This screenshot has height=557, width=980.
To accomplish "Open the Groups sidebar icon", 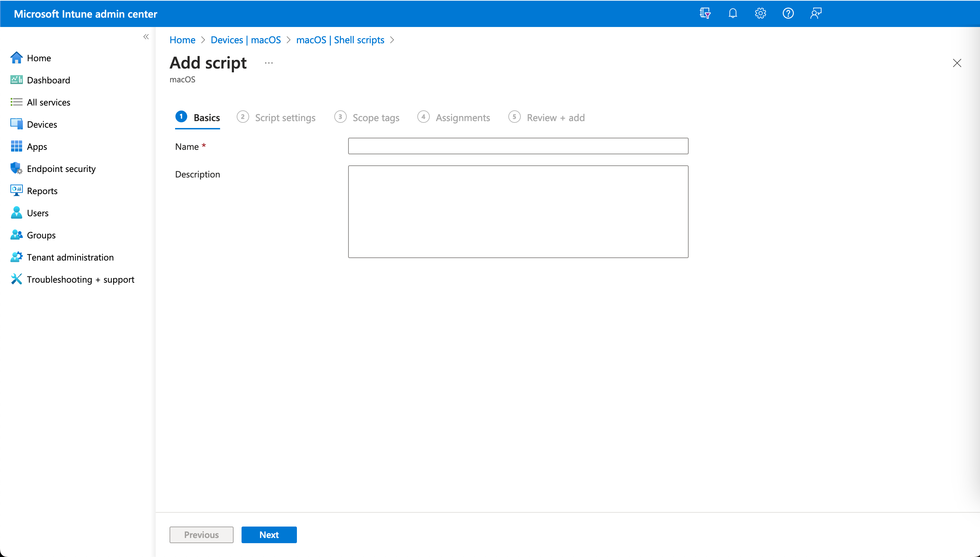I will click(x=16, y=235).
